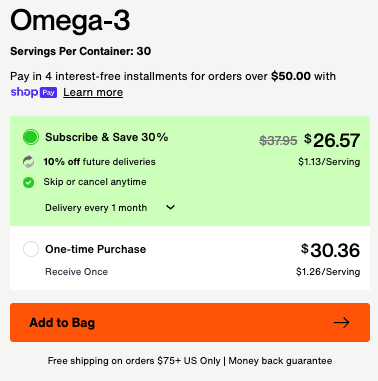Click the arrow icon on Add to Bag
378x381 pixels.
pyautogui.click(x=341, y=322)
